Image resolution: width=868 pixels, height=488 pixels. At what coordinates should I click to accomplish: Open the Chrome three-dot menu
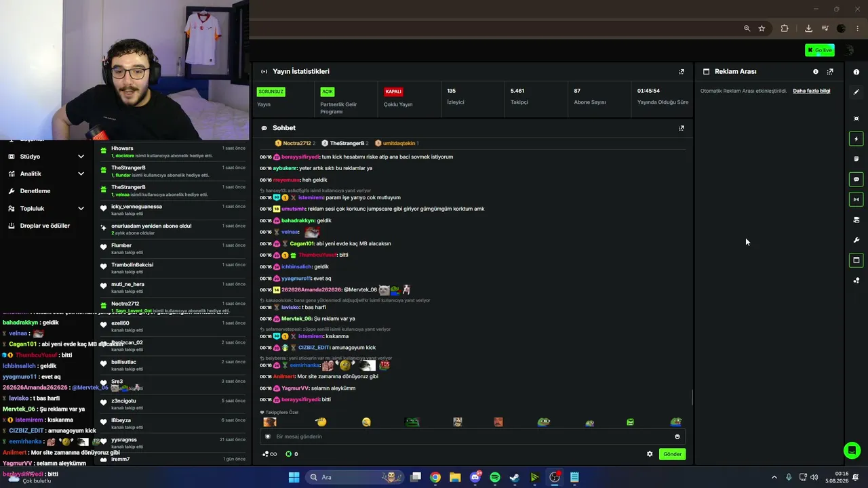coord(859,28)
